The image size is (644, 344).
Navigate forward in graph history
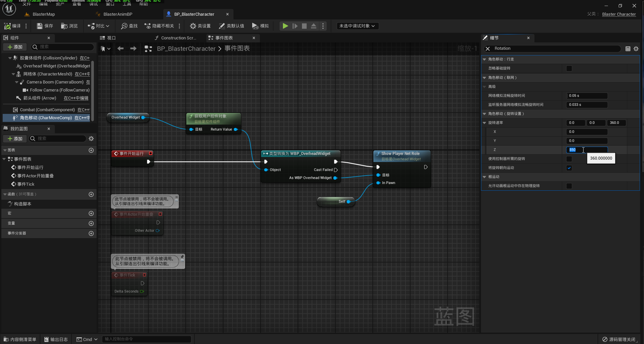pyautogui.click(x=133, y=49)
